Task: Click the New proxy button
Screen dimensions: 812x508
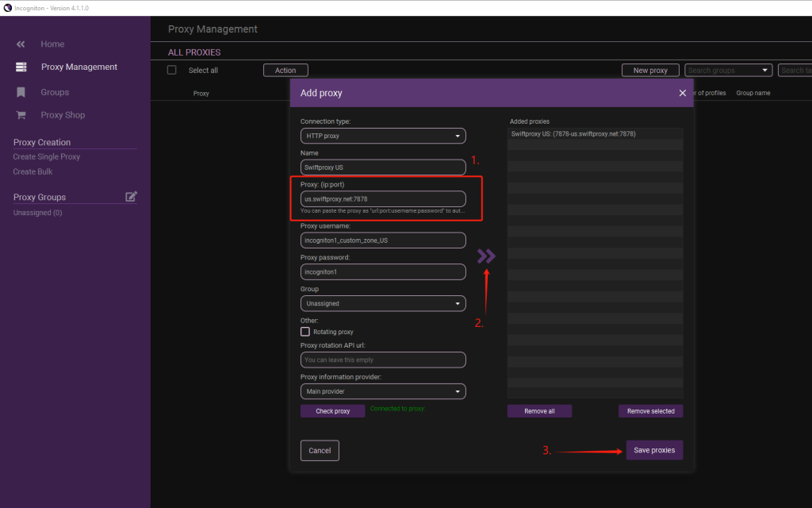Action: click(x=650, y=70)
